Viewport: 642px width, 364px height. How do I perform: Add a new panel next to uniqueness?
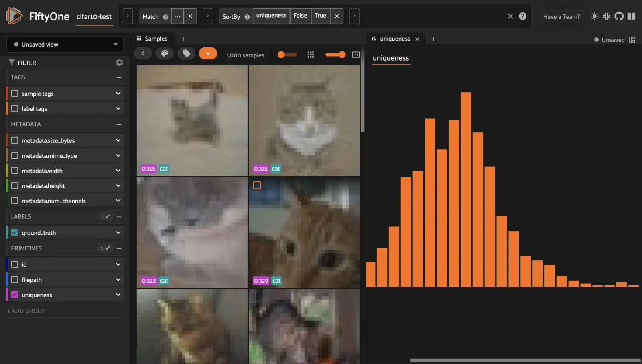point(433,39)
